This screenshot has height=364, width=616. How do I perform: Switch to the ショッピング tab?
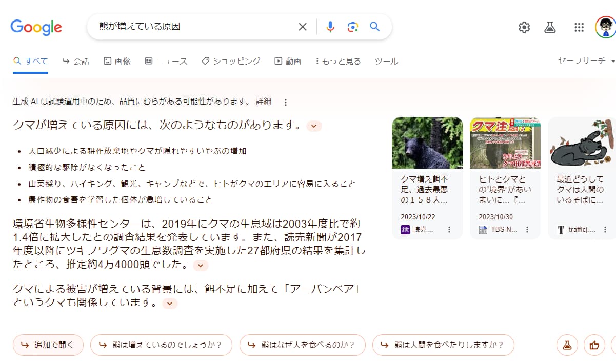click(231, 61)
